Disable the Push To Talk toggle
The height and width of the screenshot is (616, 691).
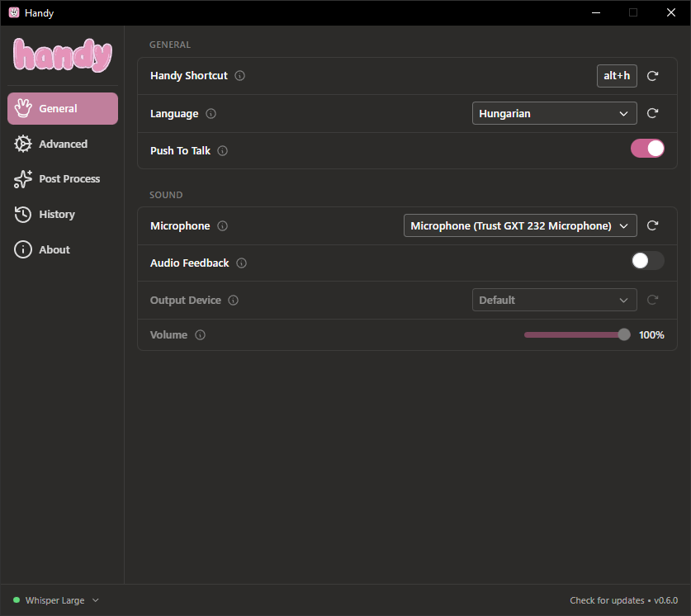(x=647, y=148)
